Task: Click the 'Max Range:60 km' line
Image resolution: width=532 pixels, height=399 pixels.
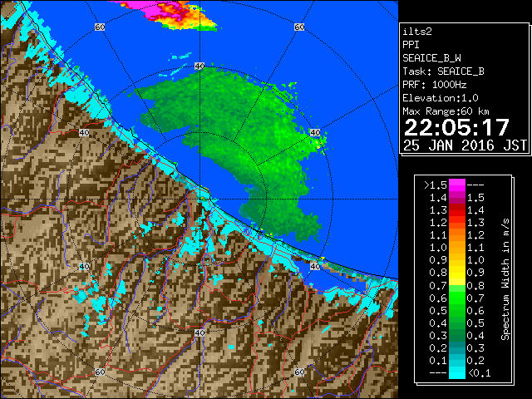Action: pos(446,111)
